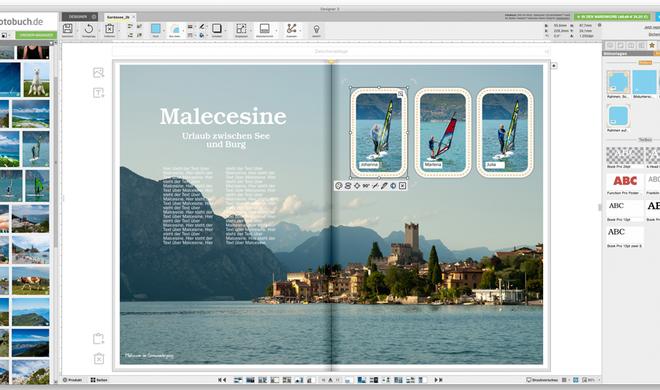Open dropdown arrow next to delete icon

(x=119, y=30)
